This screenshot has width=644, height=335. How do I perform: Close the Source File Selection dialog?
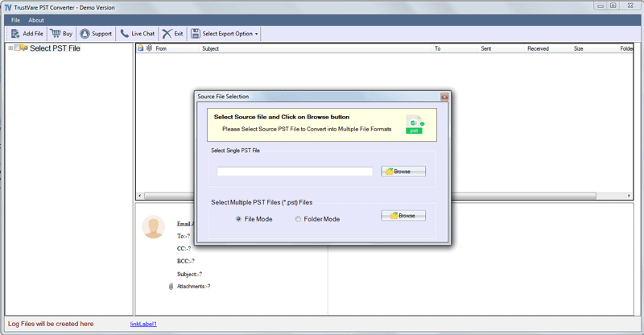pyautogui.click(x=444, y=97)
